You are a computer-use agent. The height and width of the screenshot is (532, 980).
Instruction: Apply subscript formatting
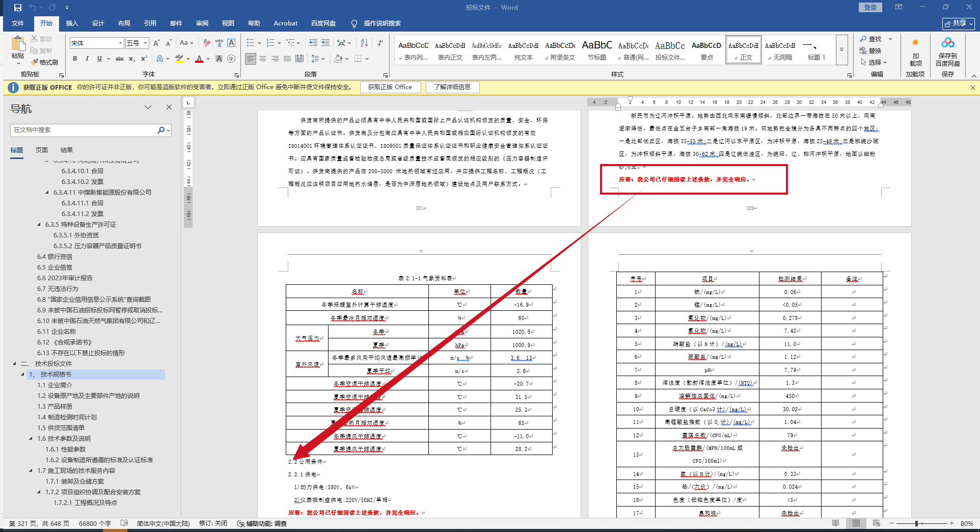coord(132,59)
